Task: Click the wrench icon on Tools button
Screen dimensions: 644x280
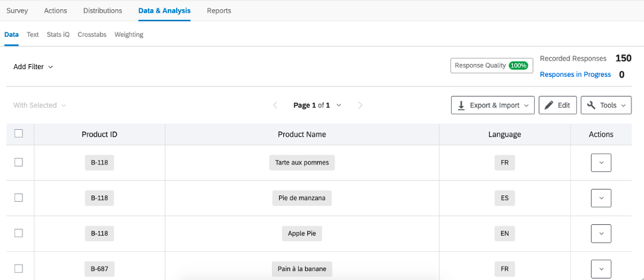Action: [x=591, y=105]
